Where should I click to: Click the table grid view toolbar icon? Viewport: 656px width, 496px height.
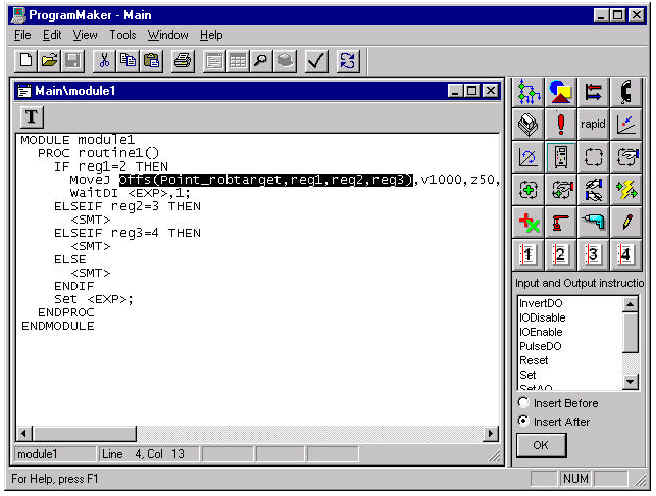(238, 61)
